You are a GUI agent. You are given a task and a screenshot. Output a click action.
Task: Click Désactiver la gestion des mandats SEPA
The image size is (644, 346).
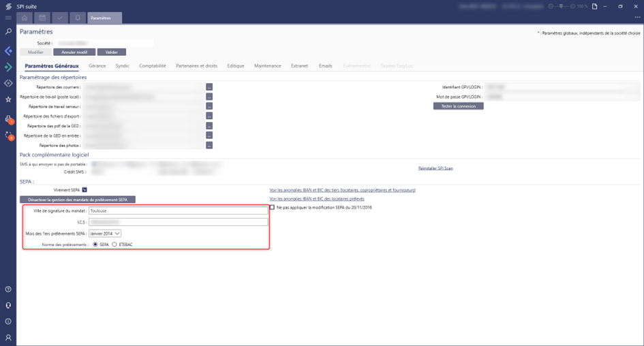pyautogui.click(x=78, y=200)
